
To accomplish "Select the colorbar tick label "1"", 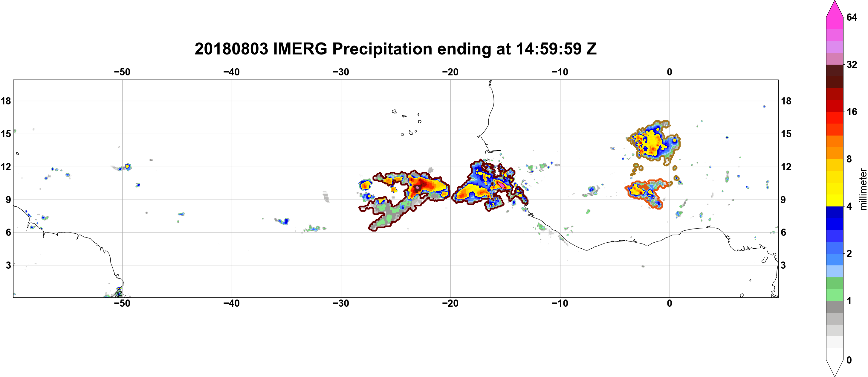I will 849,300.
